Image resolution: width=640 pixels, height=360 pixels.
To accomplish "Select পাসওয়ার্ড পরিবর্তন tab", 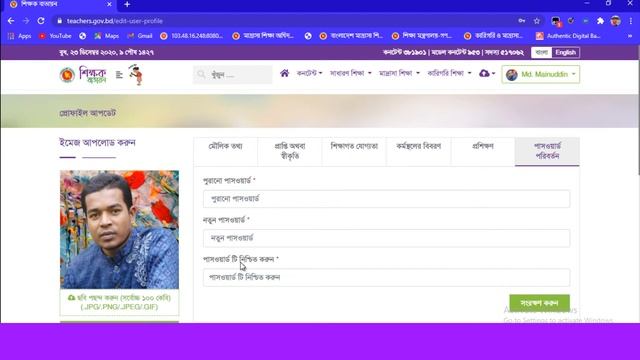I will (x=547, y=151).
